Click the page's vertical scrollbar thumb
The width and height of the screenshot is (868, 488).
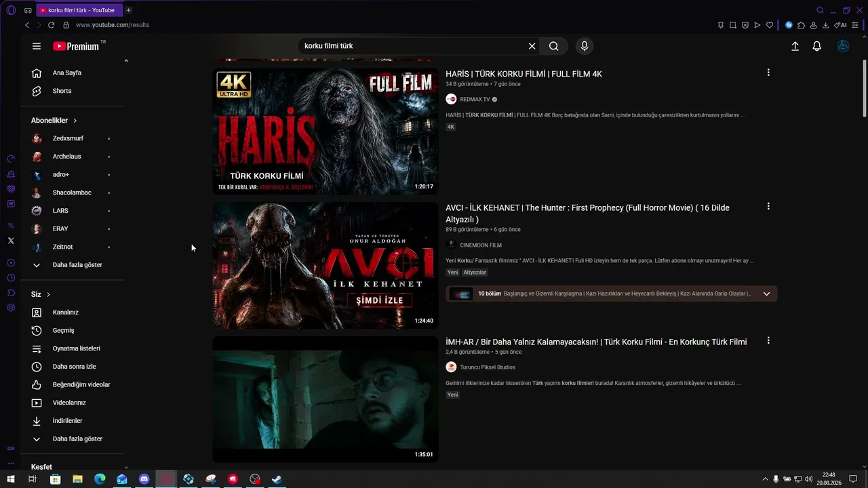[x=864, y=88]
